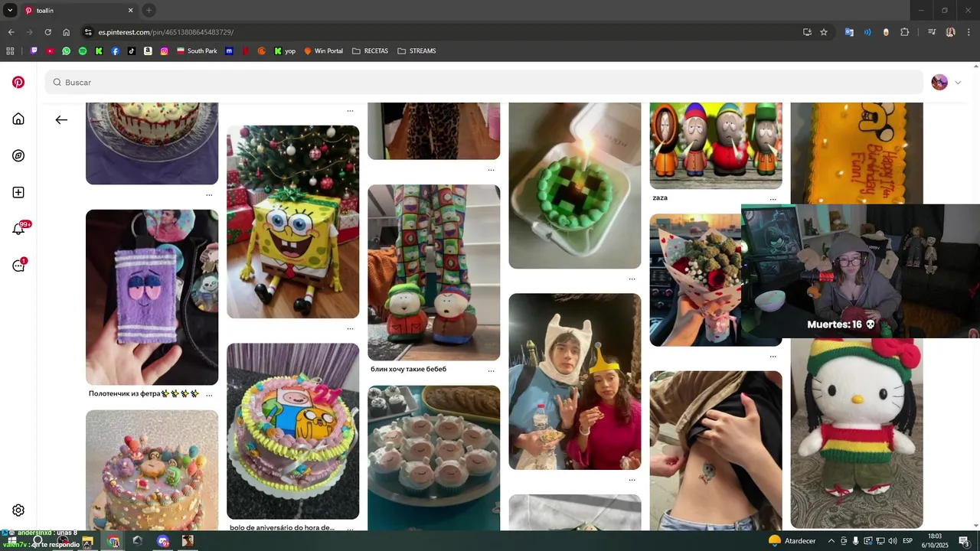
Task: Open Amazon bookmark icon
Action: point(148,51)
